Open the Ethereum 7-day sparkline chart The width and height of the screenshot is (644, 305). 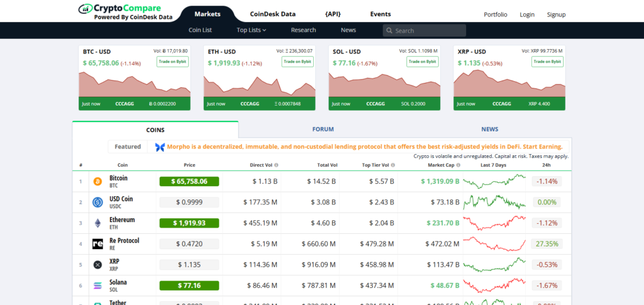[x=494, y=223]
